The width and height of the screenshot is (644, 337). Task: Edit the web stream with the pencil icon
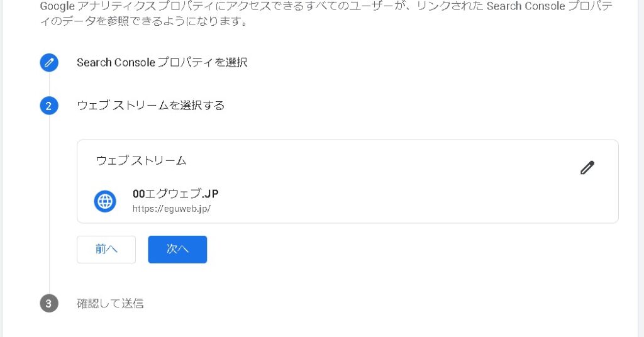(x=587, y=167)
